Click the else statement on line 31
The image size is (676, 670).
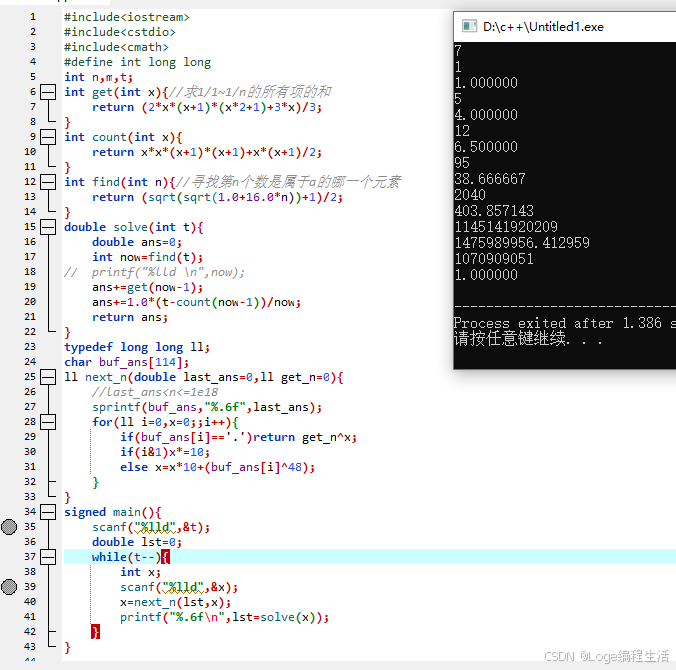pyautogui.click(x=217, y=467)
